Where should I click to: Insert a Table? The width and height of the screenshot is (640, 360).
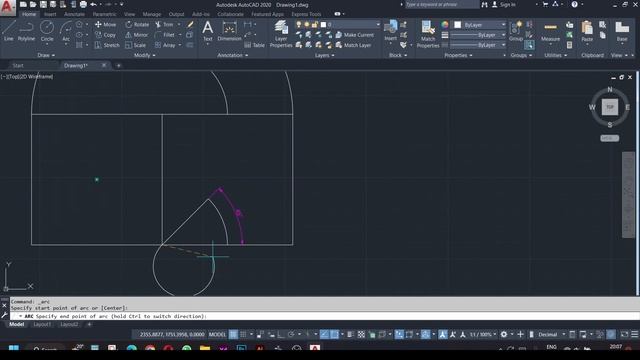pyautogui.click(x=255, y=45)
